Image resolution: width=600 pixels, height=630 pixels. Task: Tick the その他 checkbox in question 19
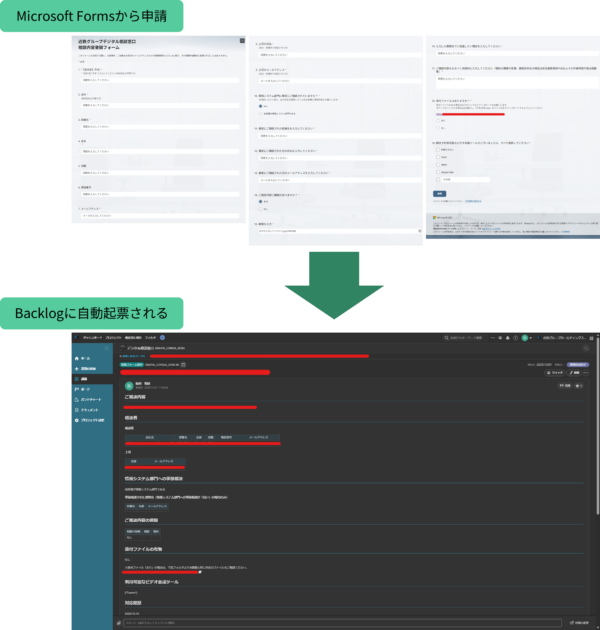click(438, 180)
